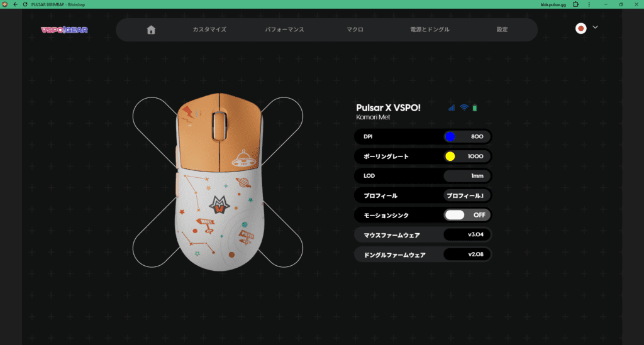Expand the language dropdown chevron

595,27
